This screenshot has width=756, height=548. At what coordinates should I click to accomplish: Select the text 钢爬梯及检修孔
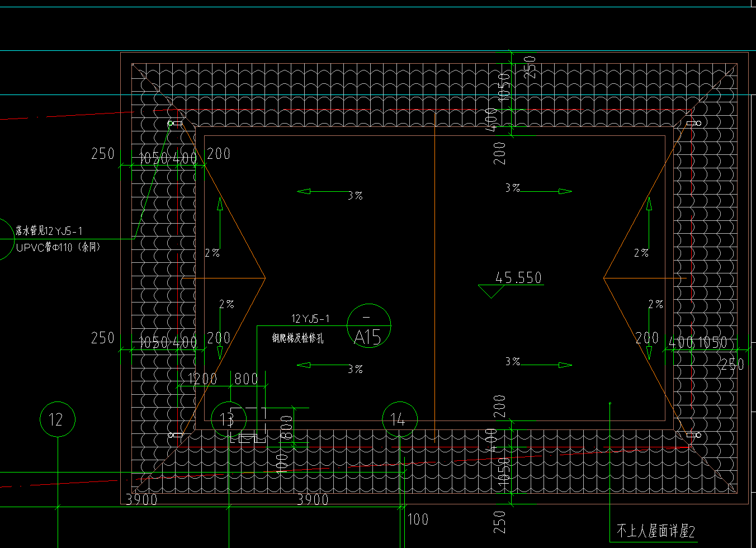(x=297, y=338)
